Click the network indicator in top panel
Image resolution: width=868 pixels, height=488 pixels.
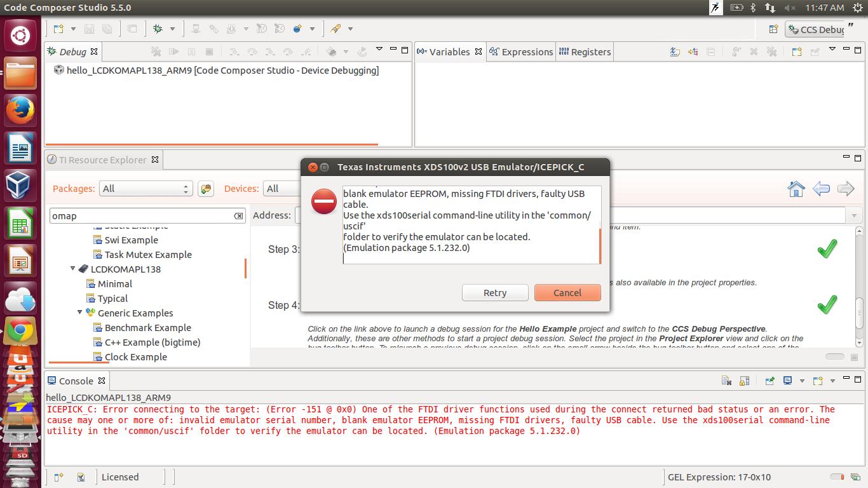pyautogui.click(x=770, y=8)
